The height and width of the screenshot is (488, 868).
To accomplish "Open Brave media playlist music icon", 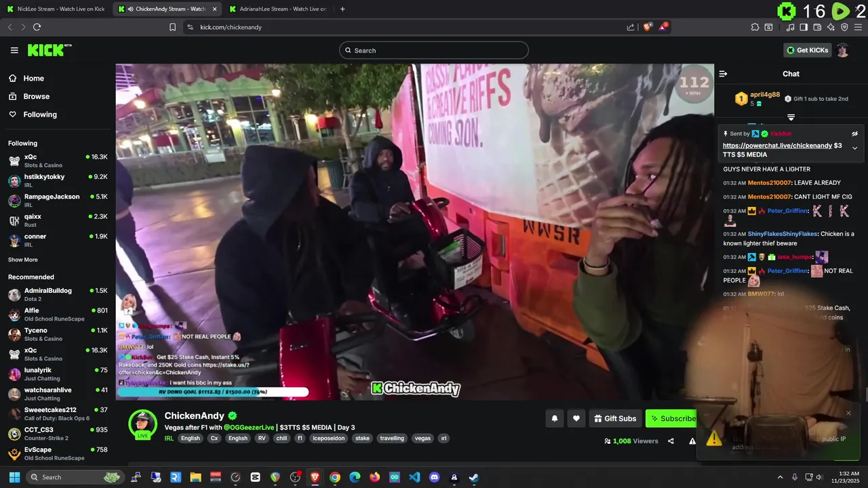I will [790, 27].
